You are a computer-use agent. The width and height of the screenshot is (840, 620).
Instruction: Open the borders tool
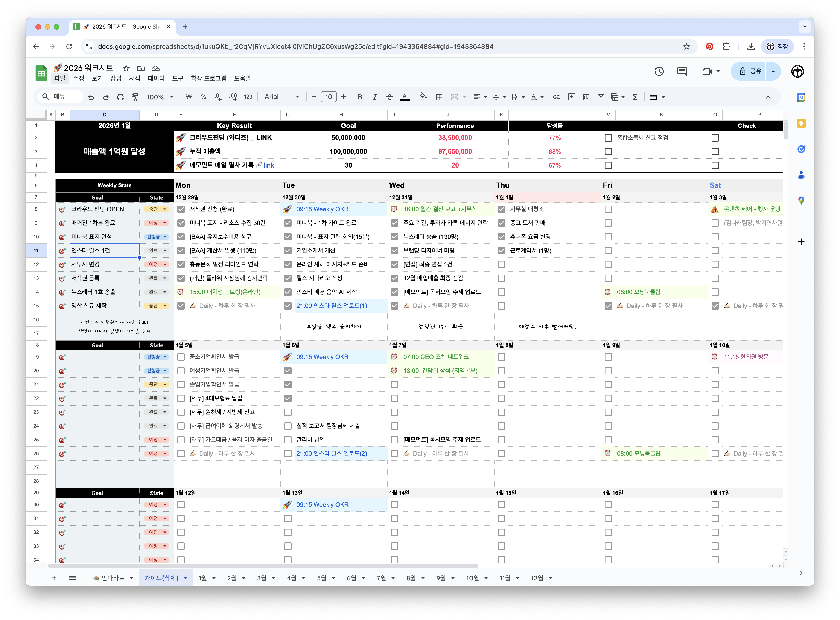pyautogui.click(x=439, y=97)
